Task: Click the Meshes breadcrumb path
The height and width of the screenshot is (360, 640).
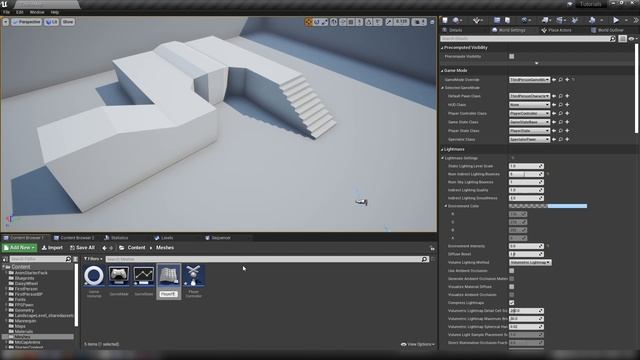Action: (165, 248)
